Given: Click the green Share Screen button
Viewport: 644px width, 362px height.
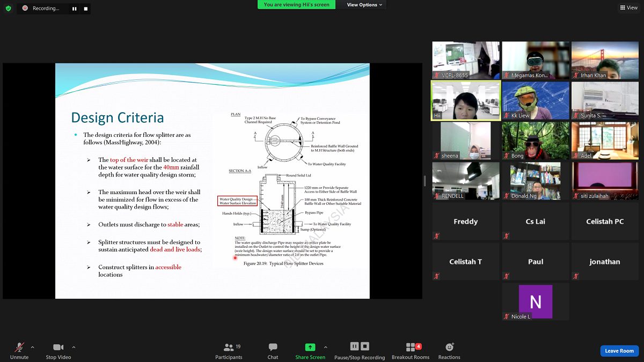Looking at the screenshot, I should 310,351.
